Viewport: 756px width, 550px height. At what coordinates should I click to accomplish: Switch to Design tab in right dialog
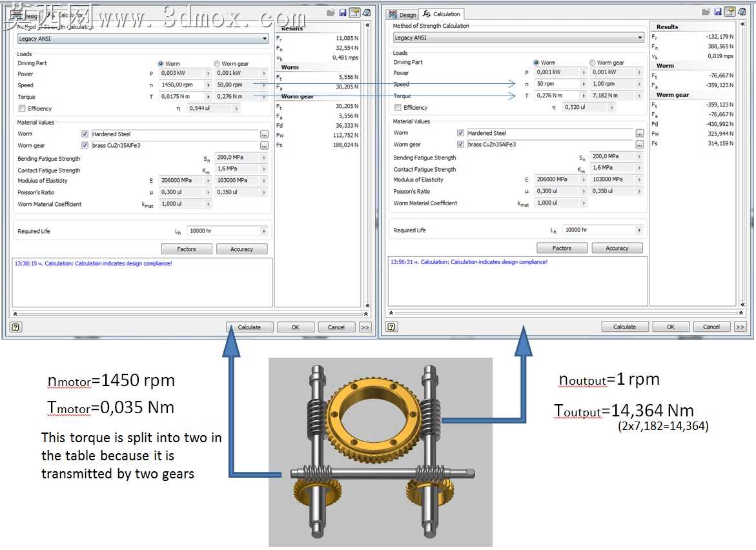[x=403, y=14]
